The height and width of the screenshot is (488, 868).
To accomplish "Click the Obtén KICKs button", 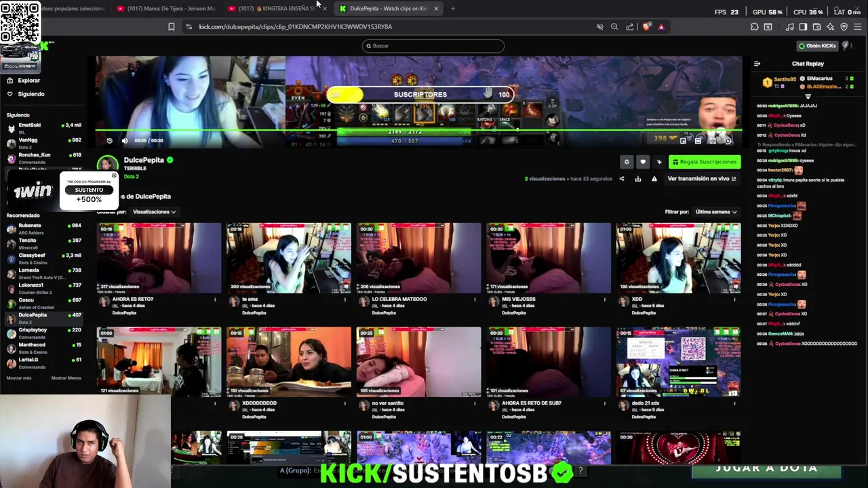I will point(818,46).
